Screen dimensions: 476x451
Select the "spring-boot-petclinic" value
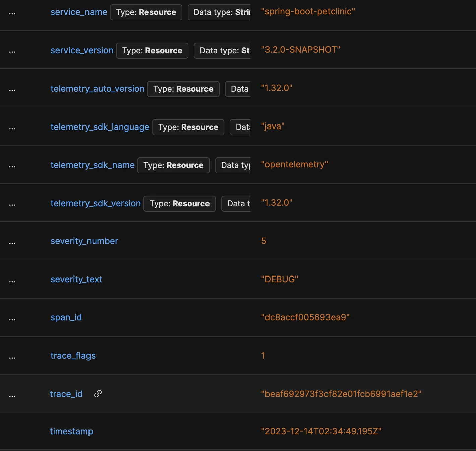click(x=308, y=11)
